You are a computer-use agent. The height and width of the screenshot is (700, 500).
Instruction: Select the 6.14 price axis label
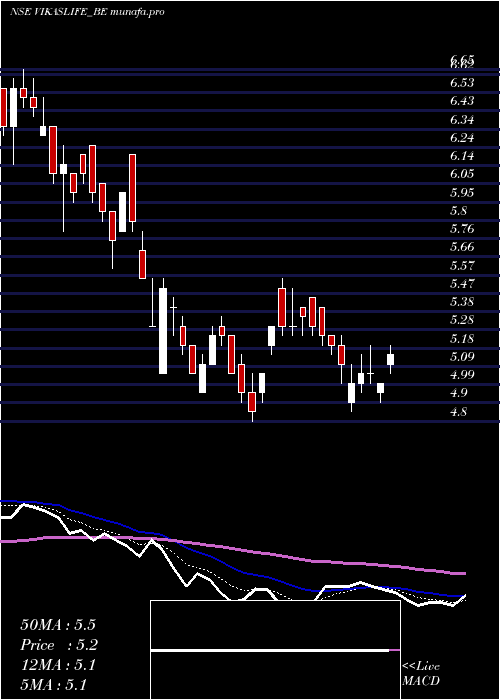tap(462, 156)
